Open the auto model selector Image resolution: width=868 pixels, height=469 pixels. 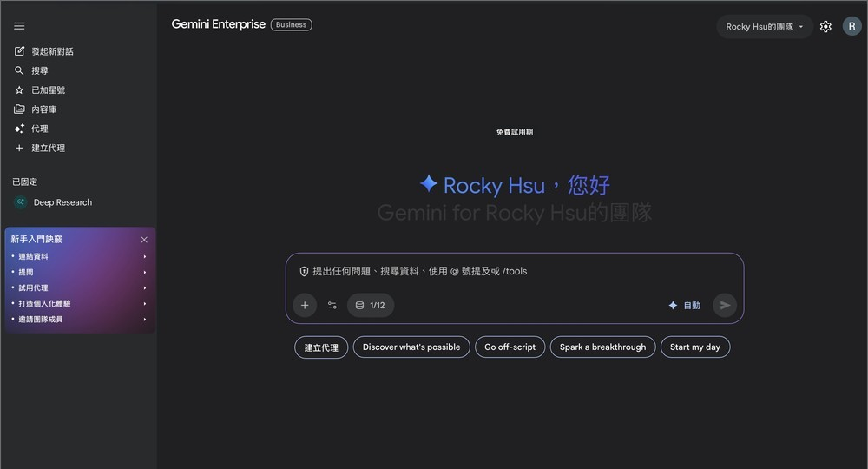coord(684,305)
